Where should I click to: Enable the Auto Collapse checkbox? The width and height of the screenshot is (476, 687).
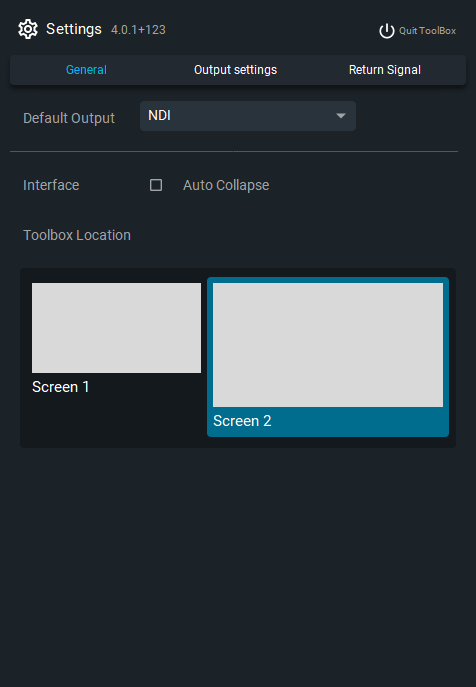(156, 185)
